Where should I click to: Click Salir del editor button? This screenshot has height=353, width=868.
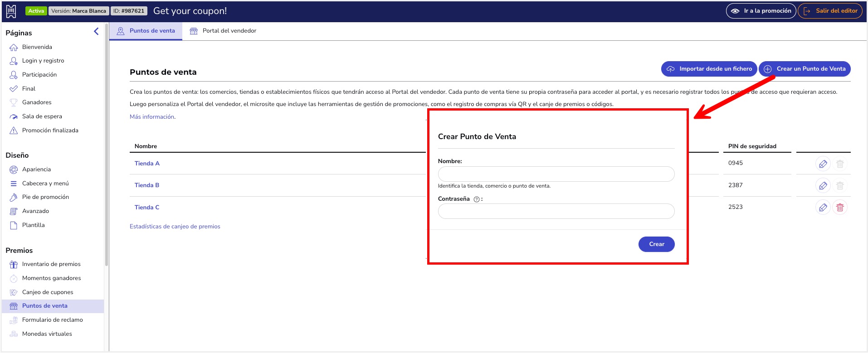(830, 11)
